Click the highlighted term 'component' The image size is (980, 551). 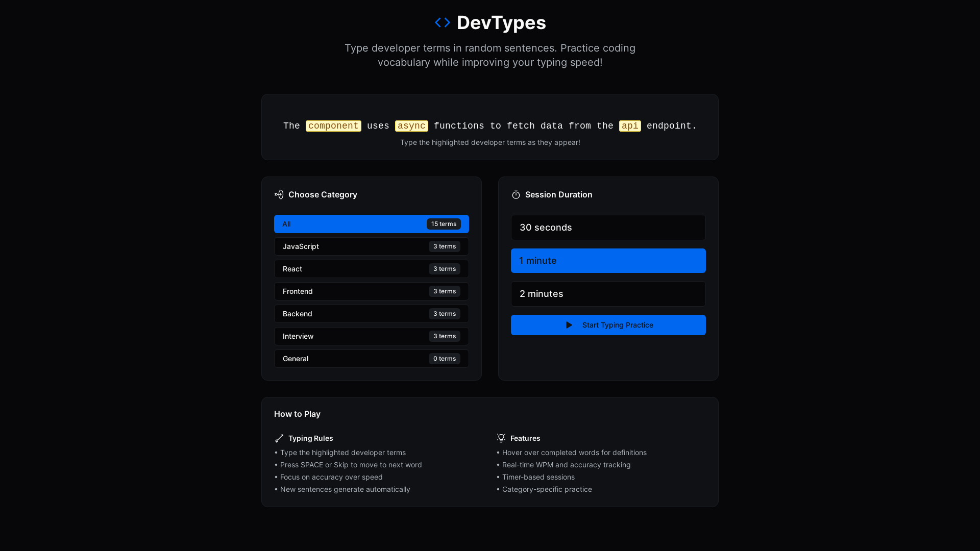(333, 126)
